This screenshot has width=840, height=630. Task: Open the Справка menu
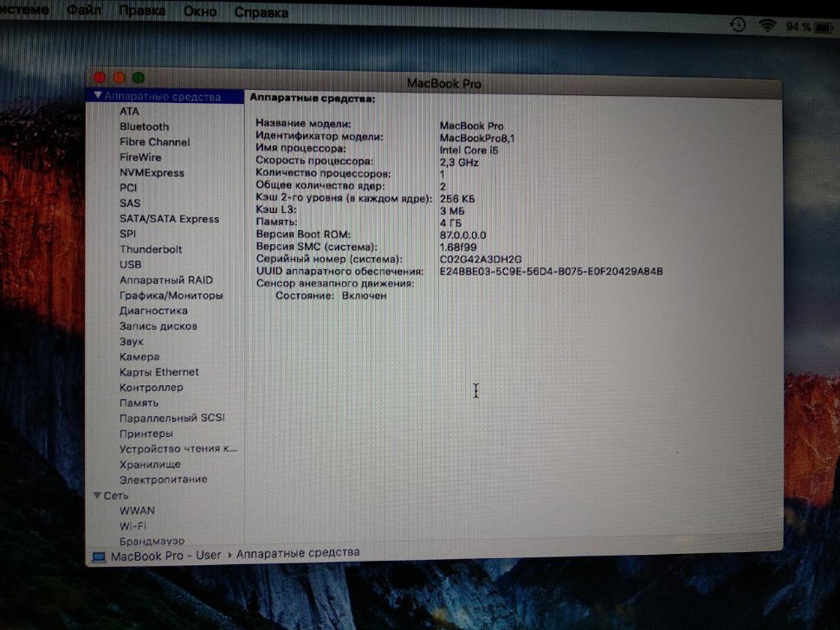coord(261,12)
